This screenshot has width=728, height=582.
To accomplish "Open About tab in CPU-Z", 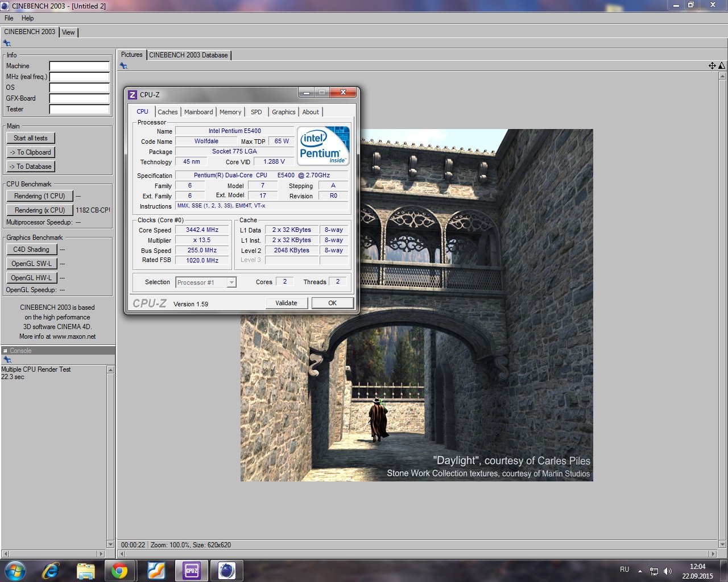I will pyautogui.click(x=311, y=112).
